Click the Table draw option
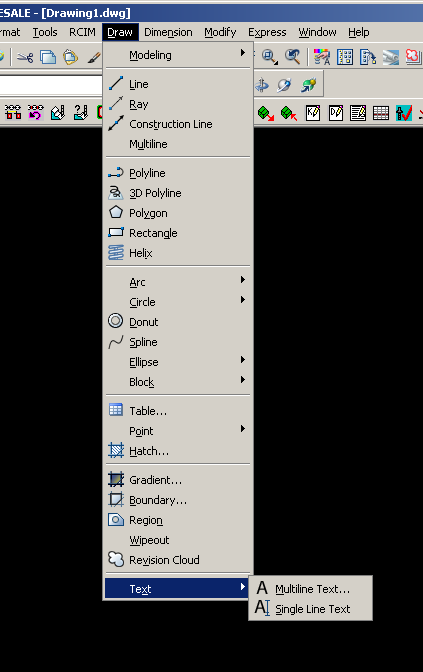 click(x=177, y=411)
